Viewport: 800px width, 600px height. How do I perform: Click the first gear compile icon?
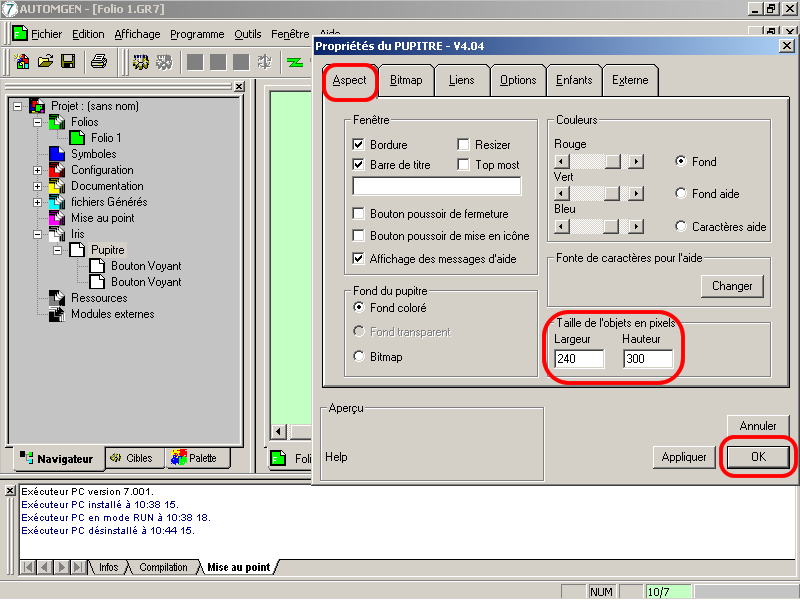141,62
